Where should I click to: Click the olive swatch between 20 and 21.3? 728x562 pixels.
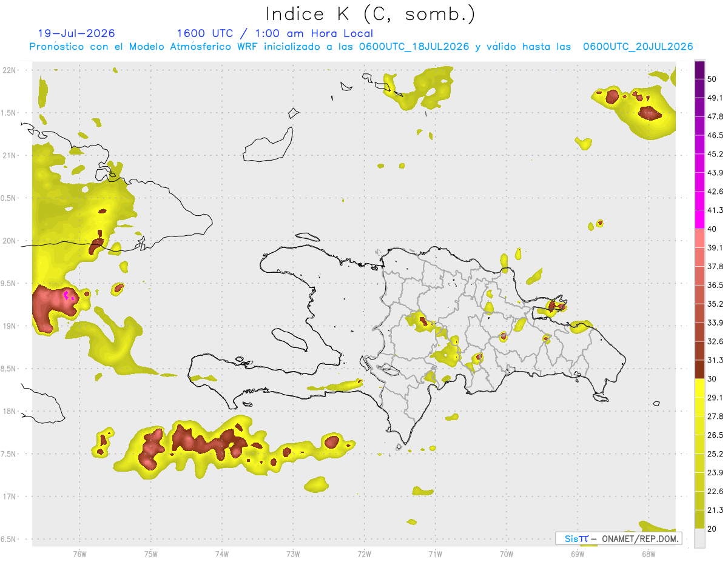click(x=699, y=520)
